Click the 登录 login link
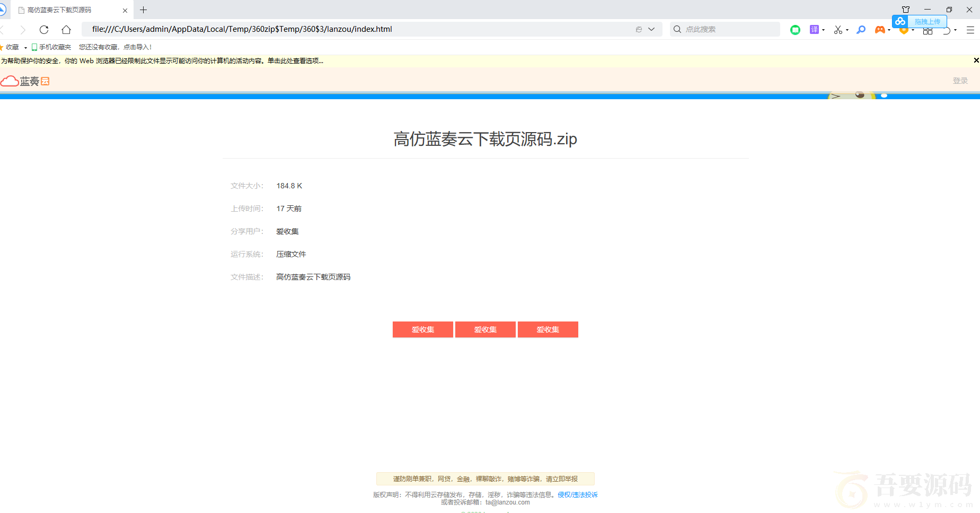Viewport: 980px width, 513px height. [x=960, y=81]
